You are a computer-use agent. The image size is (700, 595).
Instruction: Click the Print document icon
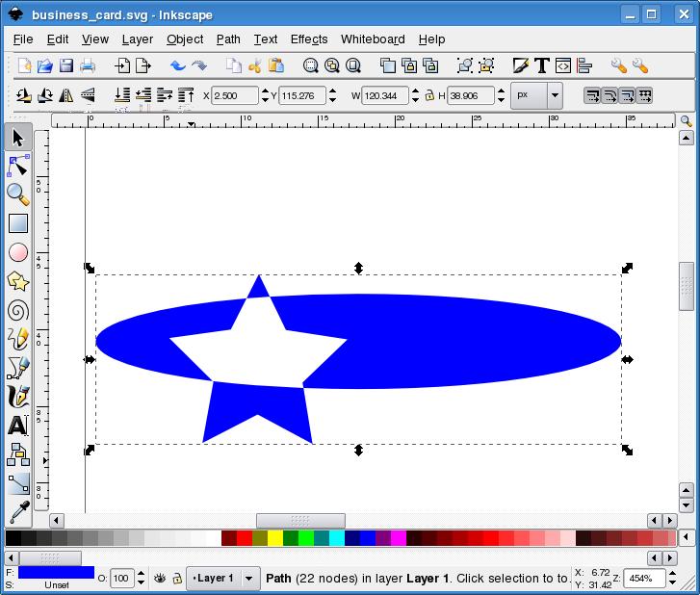click(88, 65)
